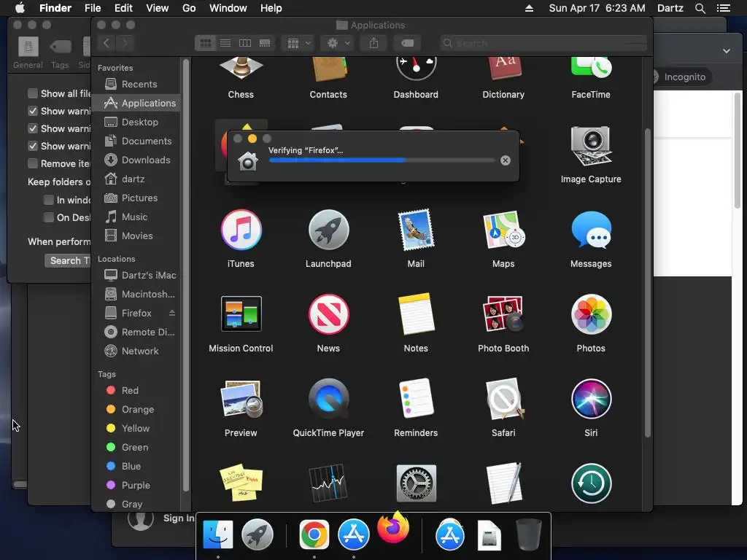Switch to gallery view in Finder

[x=265, y=43]
